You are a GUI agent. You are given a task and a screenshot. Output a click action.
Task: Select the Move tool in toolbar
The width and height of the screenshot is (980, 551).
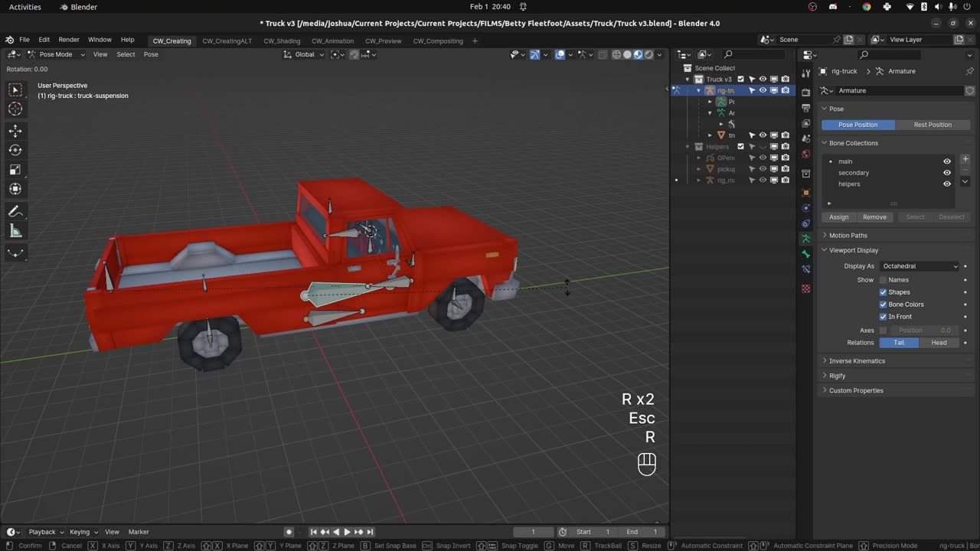(15, 131)
